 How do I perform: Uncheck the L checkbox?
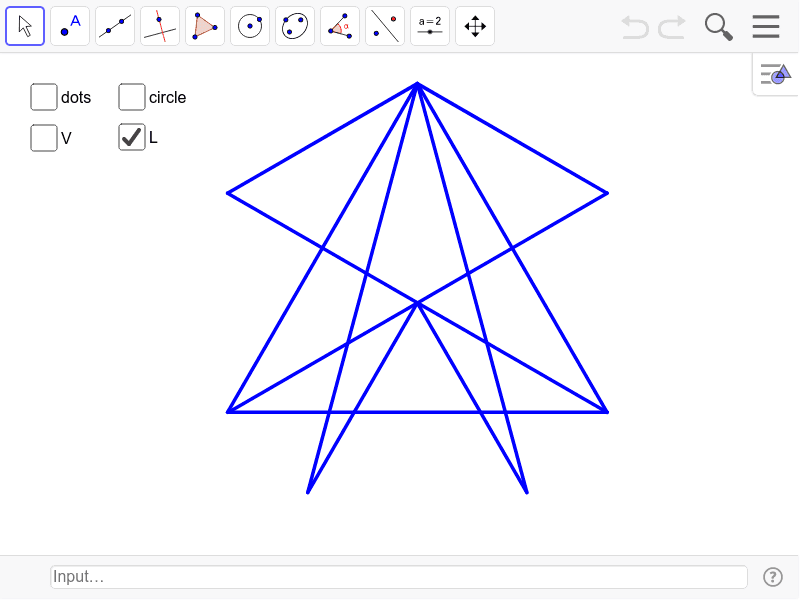tap(131, 137)
